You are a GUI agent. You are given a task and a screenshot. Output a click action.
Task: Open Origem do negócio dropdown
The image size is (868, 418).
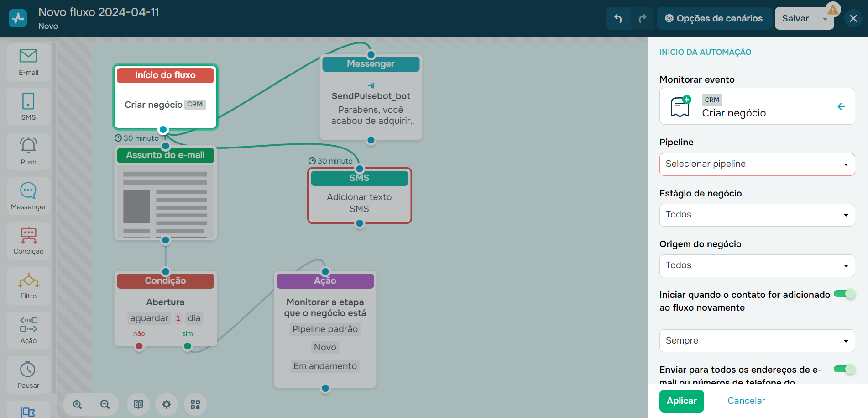tap(757, 266)
